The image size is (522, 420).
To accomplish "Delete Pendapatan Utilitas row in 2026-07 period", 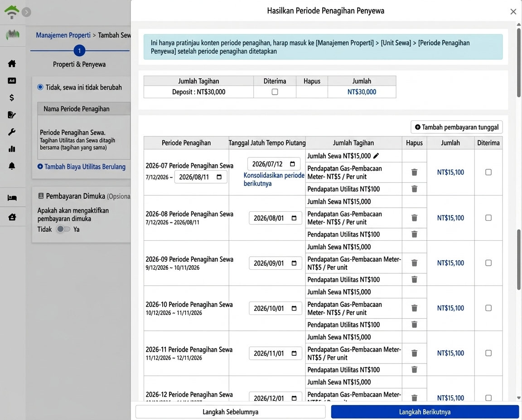I will coord(415,189).
